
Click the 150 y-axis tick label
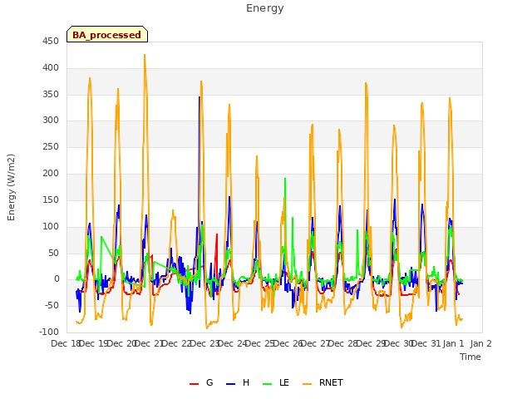click(x=51, y=199)
